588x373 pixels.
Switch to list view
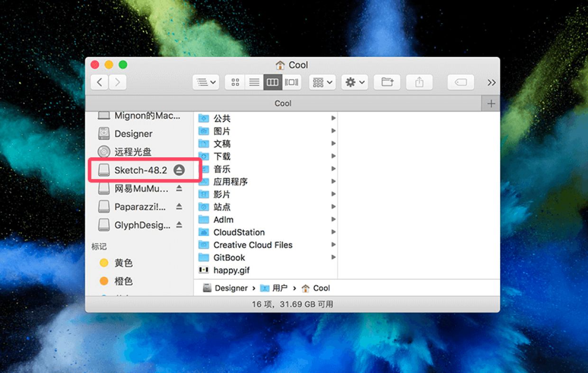(x=254, y=82)
